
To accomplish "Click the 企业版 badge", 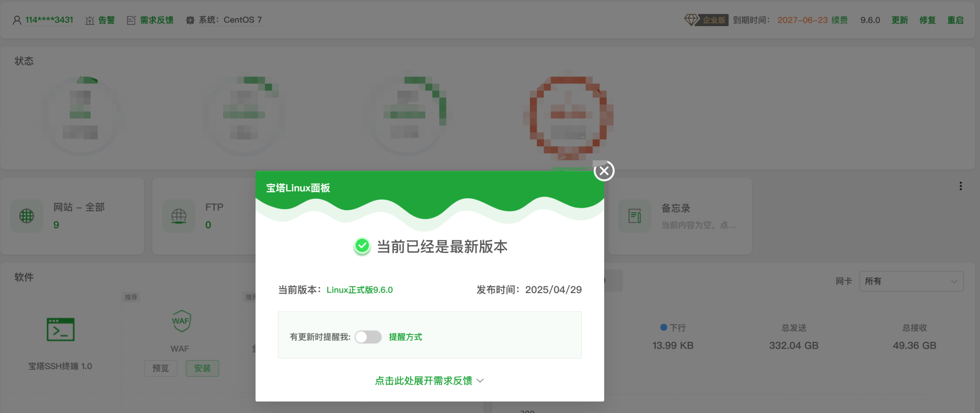I will 714,20.
